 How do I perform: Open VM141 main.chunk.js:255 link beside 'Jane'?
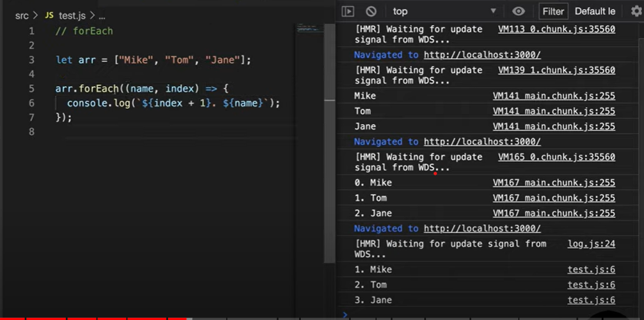[x=554, y=126]
